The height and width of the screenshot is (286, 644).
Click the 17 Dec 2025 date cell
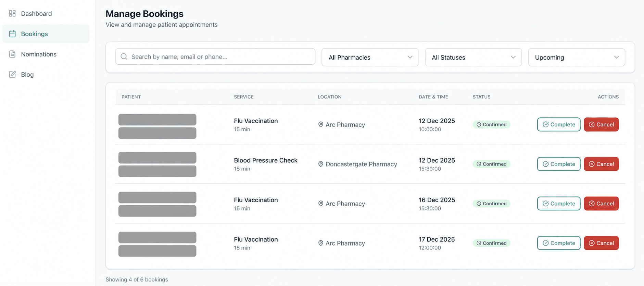point(437,239)
